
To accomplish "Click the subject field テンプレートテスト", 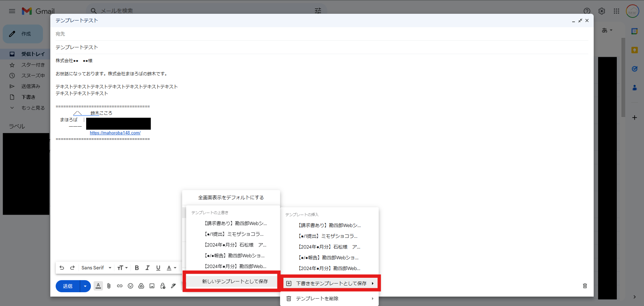I will (x=322, y=47).
